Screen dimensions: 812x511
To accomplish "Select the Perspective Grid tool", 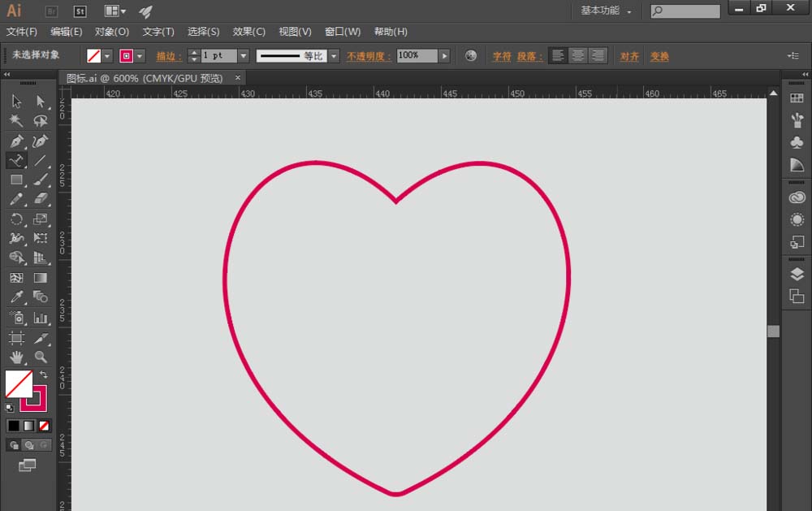I will (41, 258).
